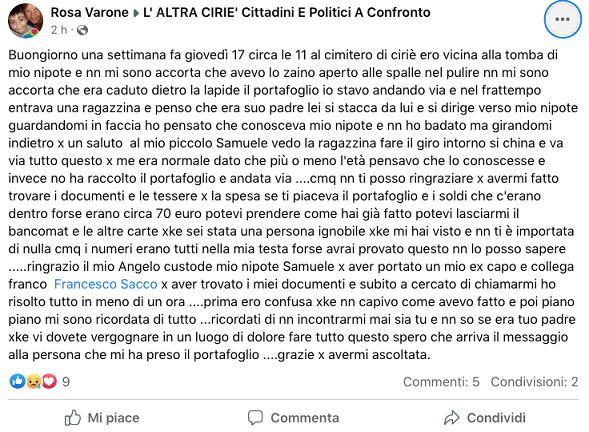
Task: Click the globe public audience icon
Action: coord(82,30)
